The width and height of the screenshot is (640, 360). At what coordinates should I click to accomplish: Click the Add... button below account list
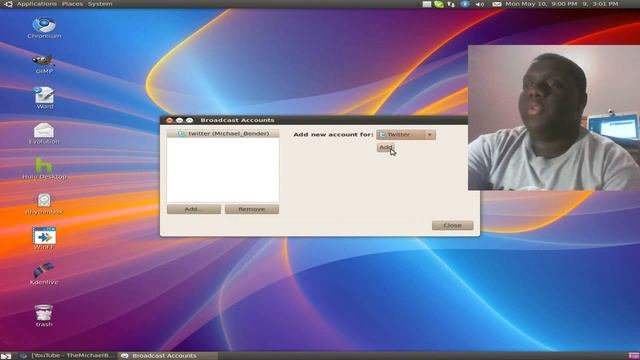point(194,209)
